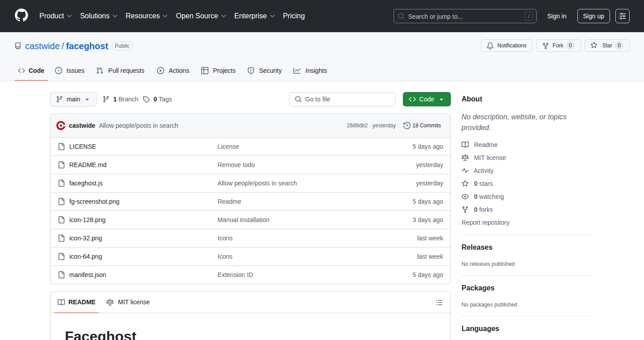Expand the Enterprise menu
The width and height of the screenshot is (644, 340).
coord(254,16)
